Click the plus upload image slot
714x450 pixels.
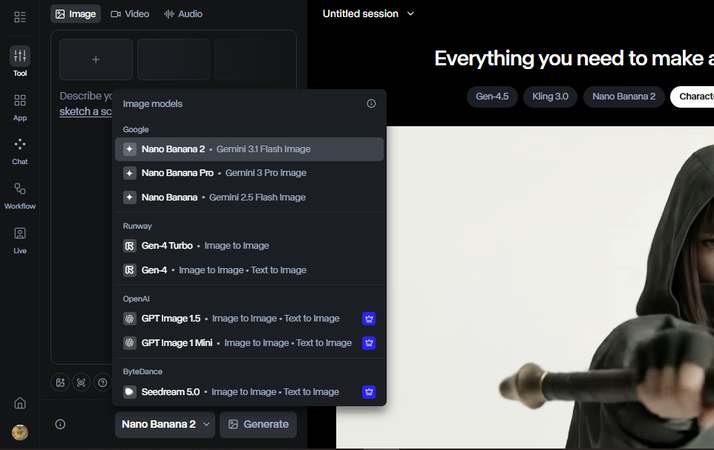[x=96, y=60]
